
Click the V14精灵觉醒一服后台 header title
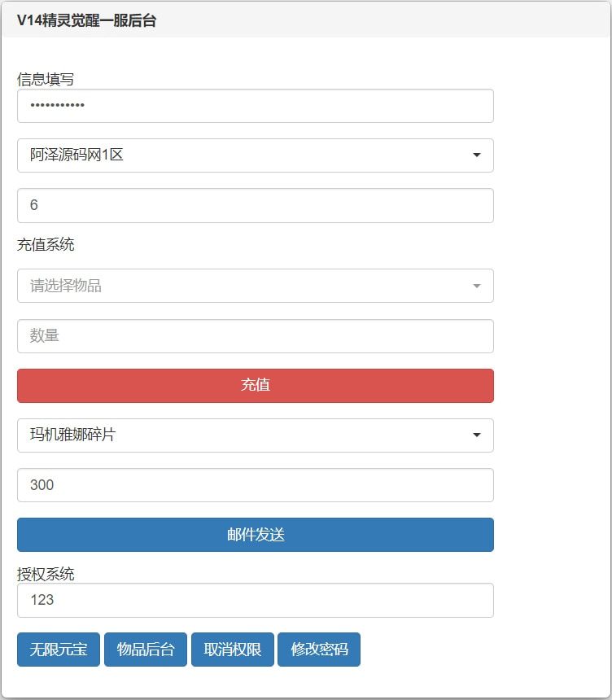(x=86, y=21)
